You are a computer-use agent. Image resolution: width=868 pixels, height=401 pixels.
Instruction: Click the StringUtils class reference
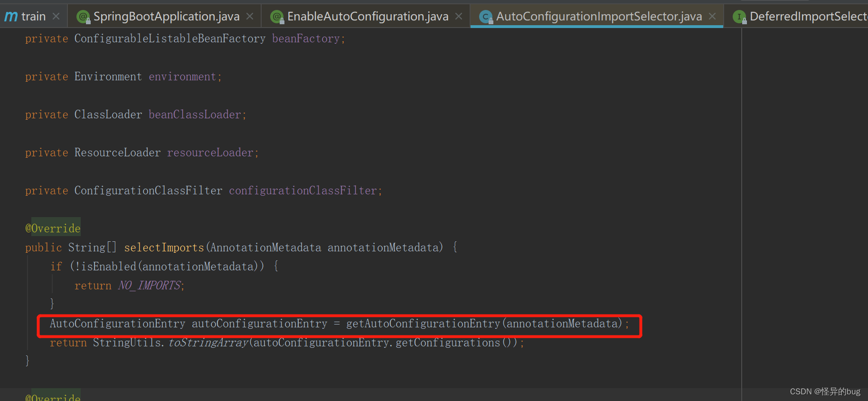pyautogui.click(x=126, y=343)
